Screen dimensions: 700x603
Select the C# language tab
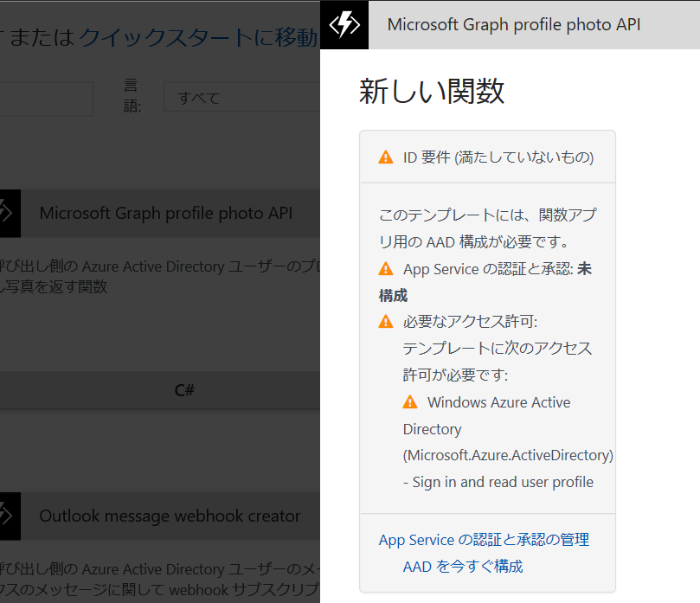point(184,390)
